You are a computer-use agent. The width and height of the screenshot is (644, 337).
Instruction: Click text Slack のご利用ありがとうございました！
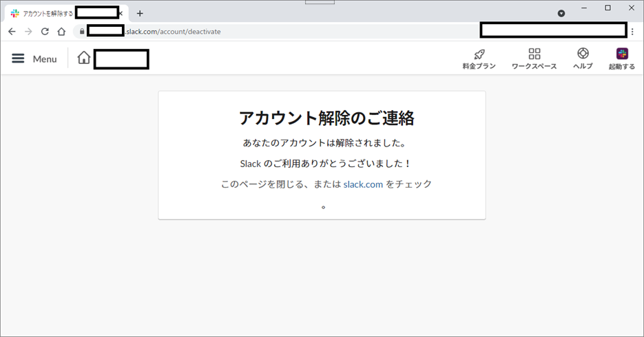tap(325, 164)
